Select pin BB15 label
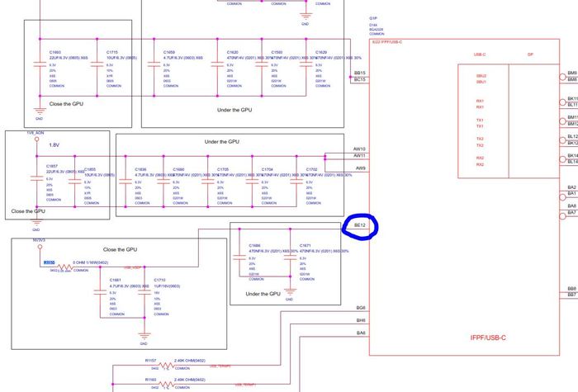Screen dimensions: 578x392 click(359, 73)
